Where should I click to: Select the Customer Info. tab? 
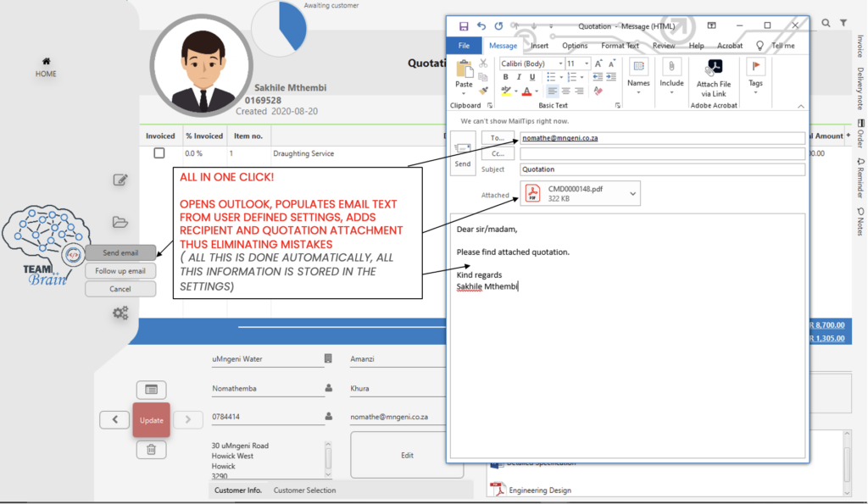coord(238,490)
